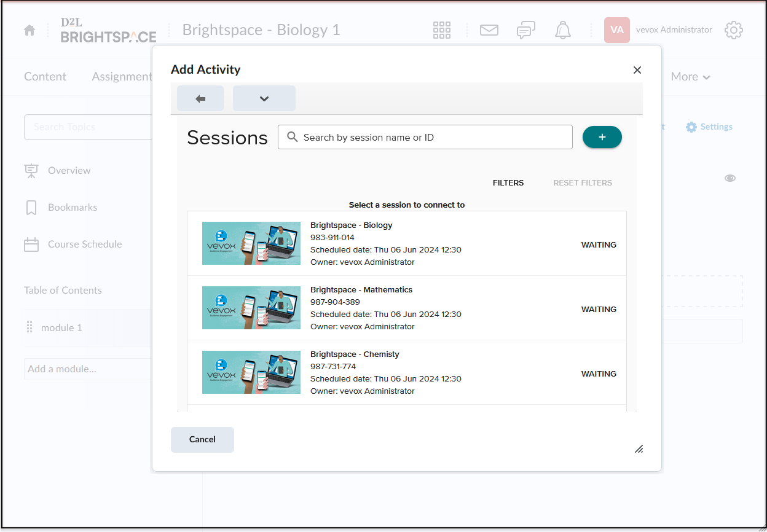Open the apps waffle grid icon

click(x=441, y=29)
